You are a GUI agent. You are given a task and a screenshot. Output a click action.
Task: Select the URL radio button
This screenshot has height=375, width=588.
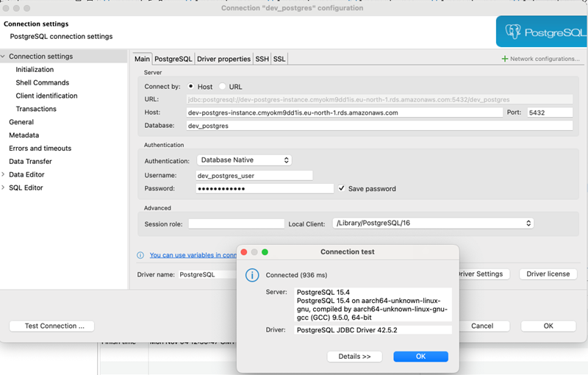pyautogui.click(x=223, y=86)
